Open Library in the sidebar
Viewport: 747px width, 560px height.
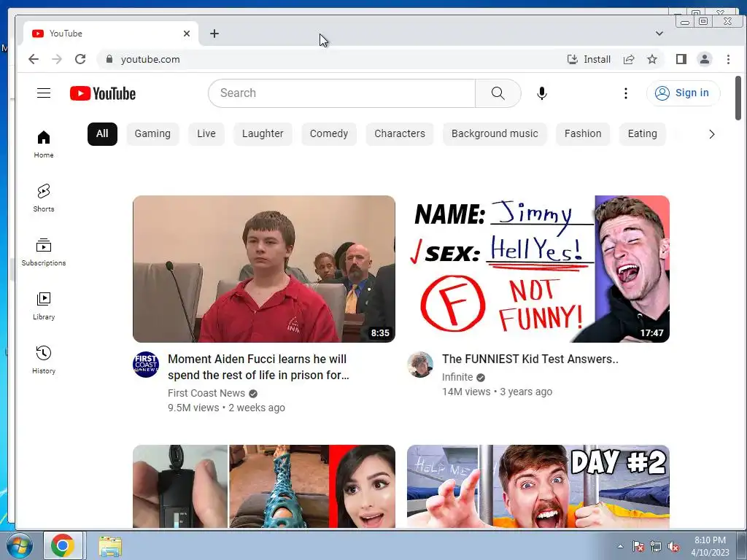tap(43, 306)
